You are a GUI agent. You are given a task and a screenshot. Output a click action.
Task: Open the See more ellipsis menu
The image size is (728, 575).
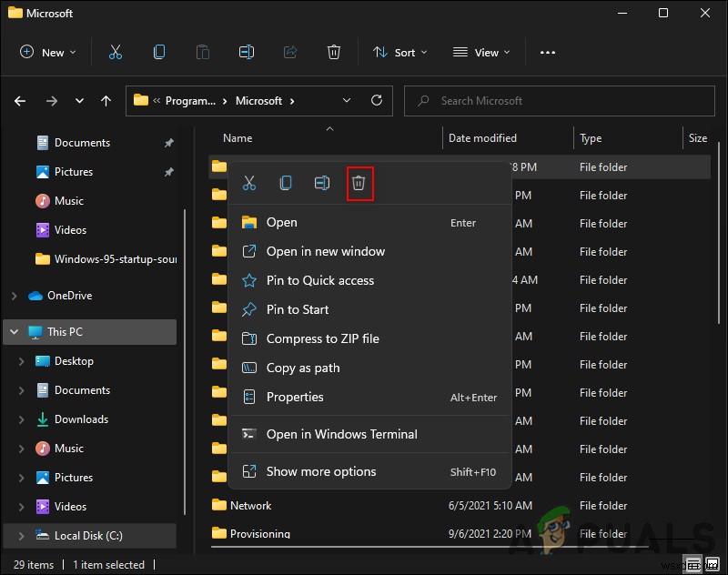547,52
